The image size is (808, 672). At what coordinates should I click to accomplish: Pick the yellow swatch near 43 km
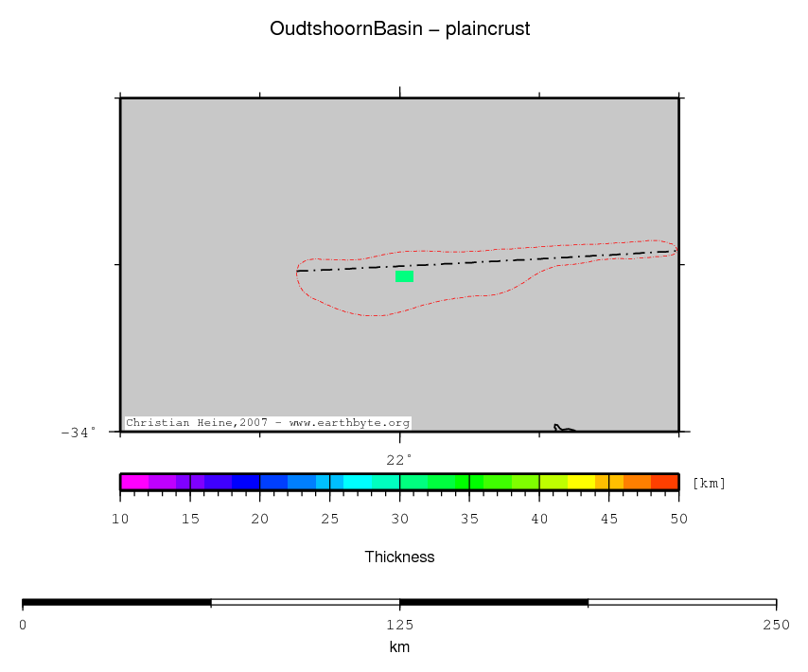click(580, 482)
